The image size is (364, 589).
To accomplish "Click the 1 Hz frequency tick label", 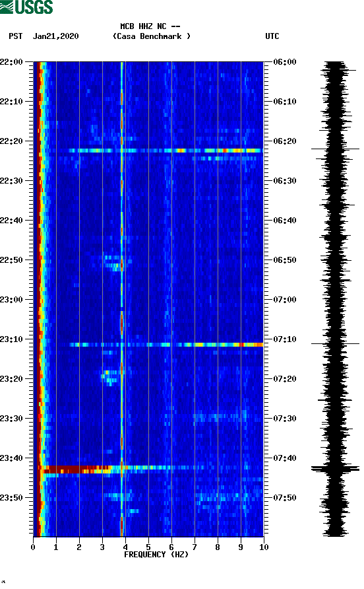I will coord(56,547).
